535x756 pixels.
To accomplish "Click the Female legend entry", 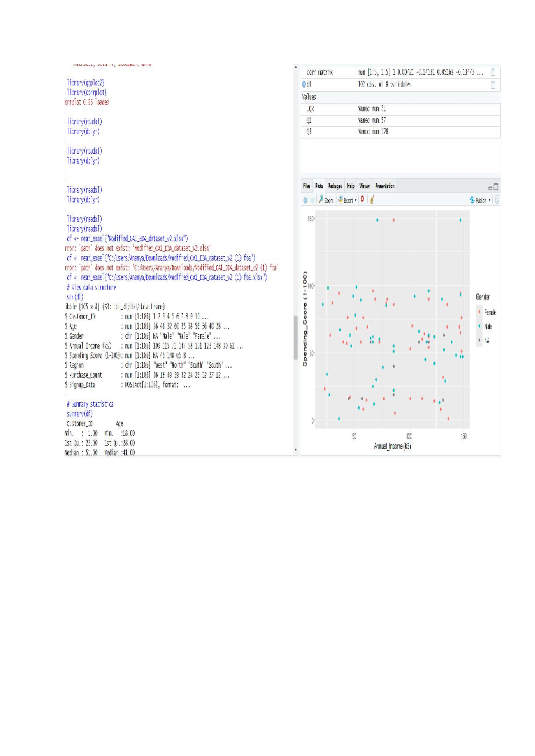I will pyautogui.click(x=487, y=312).
